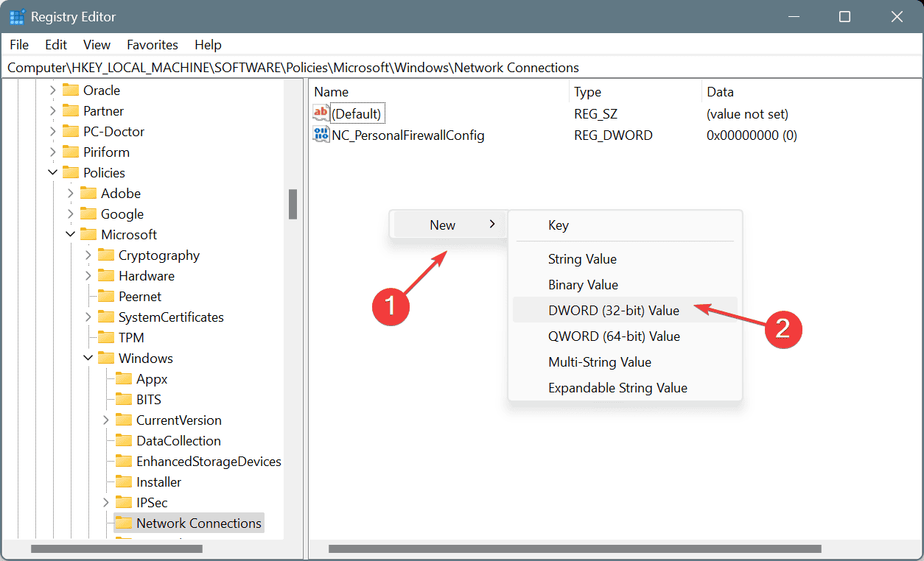The image size is (924, 561).
Task: Select the NC_PersonalFirewallConfig value name
Action: pyautogui.click(x=408, y=135)
